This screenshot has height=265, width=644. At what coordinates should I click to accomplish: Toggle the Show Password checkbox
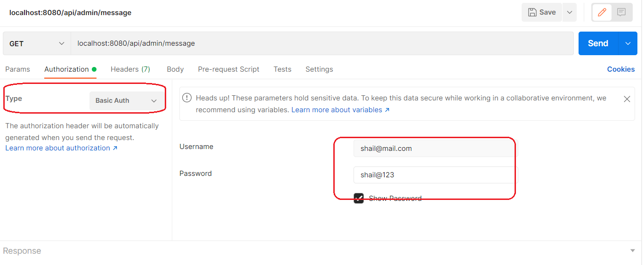click(x=359, y=199)
